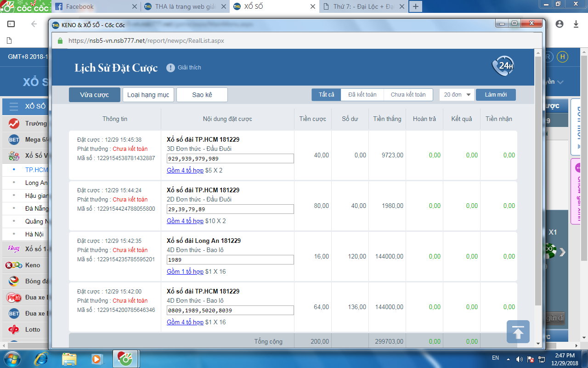Open Gồm 4 tổ hợp link for 3D bet
The height and width of the screenshot is (368, 588).
pyautogui.click(x=185, y=170)
